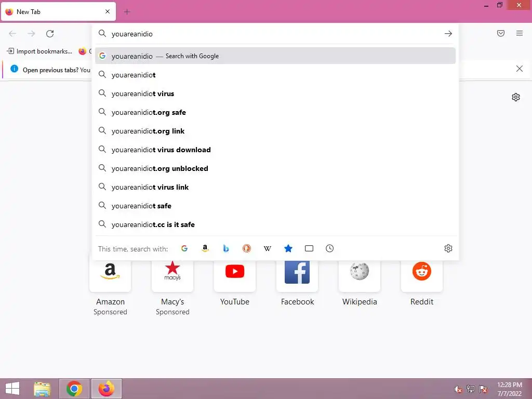The width and height of the screenshot is (532, 399).
Task: Choose suggestion 'youareanidiot'
Action: pos(275,75)
